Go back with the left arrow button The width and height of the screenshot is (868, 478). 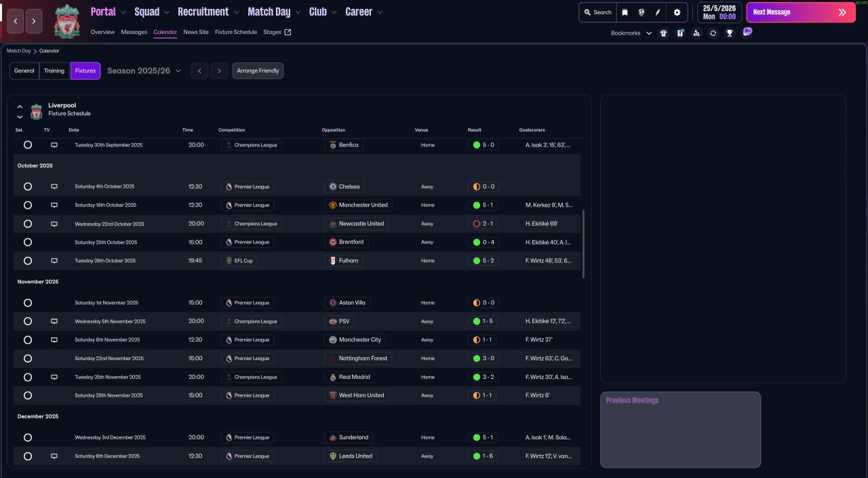pos(16,22)
